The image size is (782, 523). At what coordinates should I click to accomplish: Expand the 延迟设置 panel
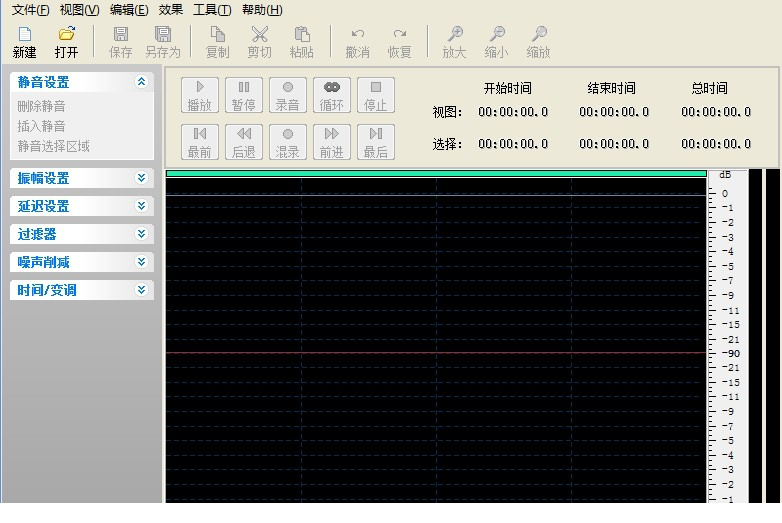tap(82, 206)
